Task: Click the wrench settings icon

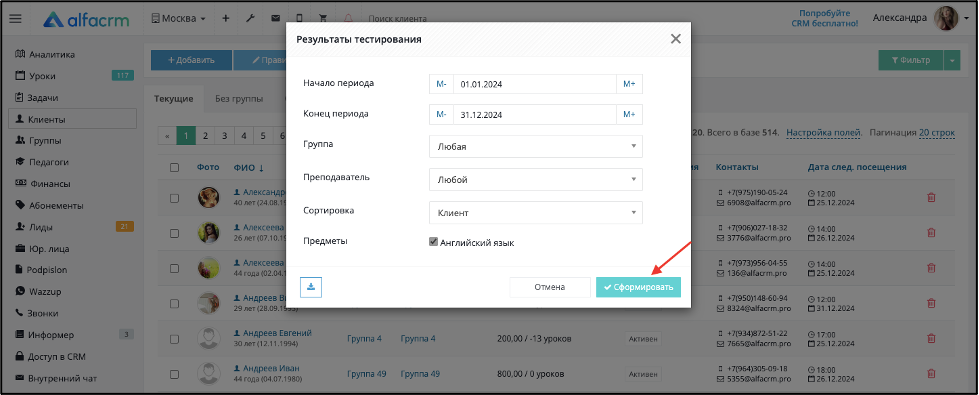Action: [x=250, y=19]
